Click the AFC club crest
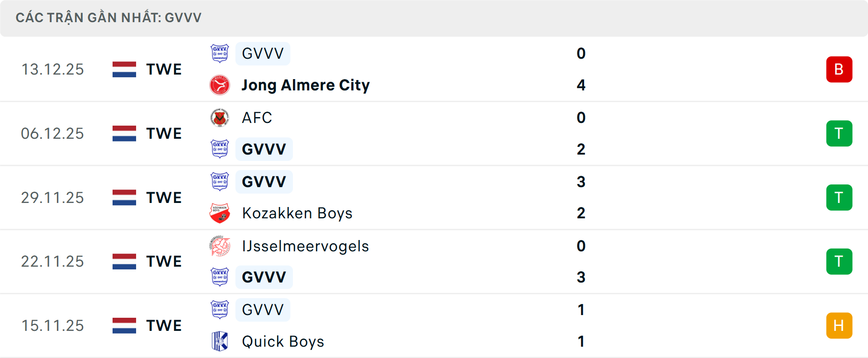This screenshot has height=358, width=868. [x=220, y=118]
